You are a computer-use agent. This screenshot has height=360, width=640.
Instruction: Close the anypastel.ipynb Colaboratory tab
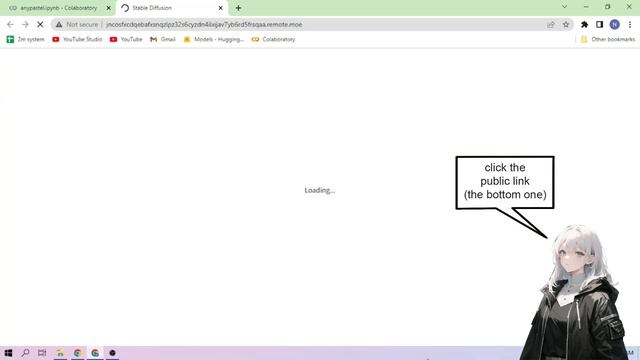109,8
